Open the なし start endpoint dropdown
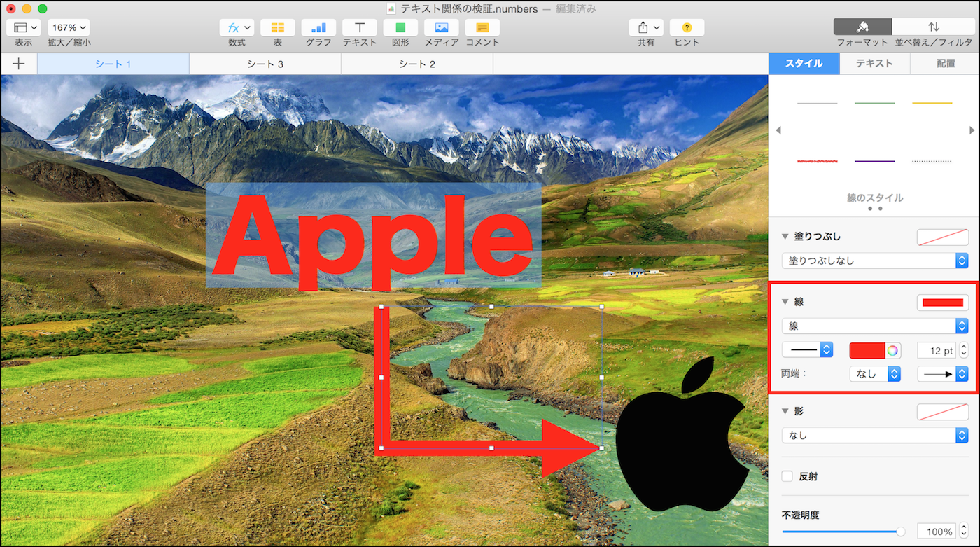 click(875, 374)
